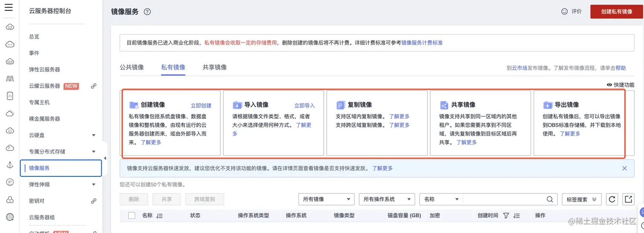Click the 导出镜像 card icon
This screenshot has height=233, width=644.
pyautogui.click(x=548, y=105)
